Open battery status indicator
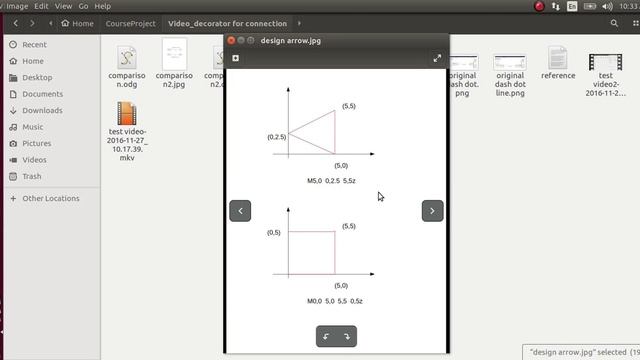Viewport: 640px width, 360px height. (590, 6)
